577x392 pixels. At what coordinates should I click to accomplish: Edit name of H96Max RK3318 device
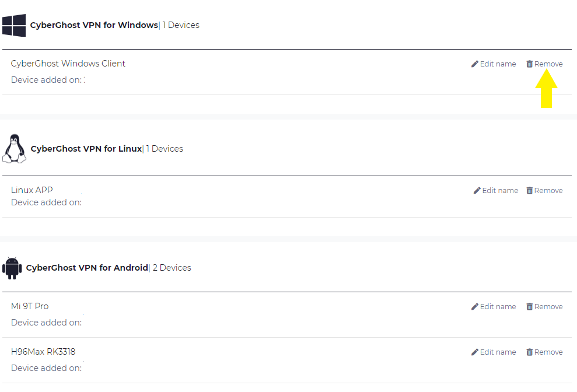494,352
